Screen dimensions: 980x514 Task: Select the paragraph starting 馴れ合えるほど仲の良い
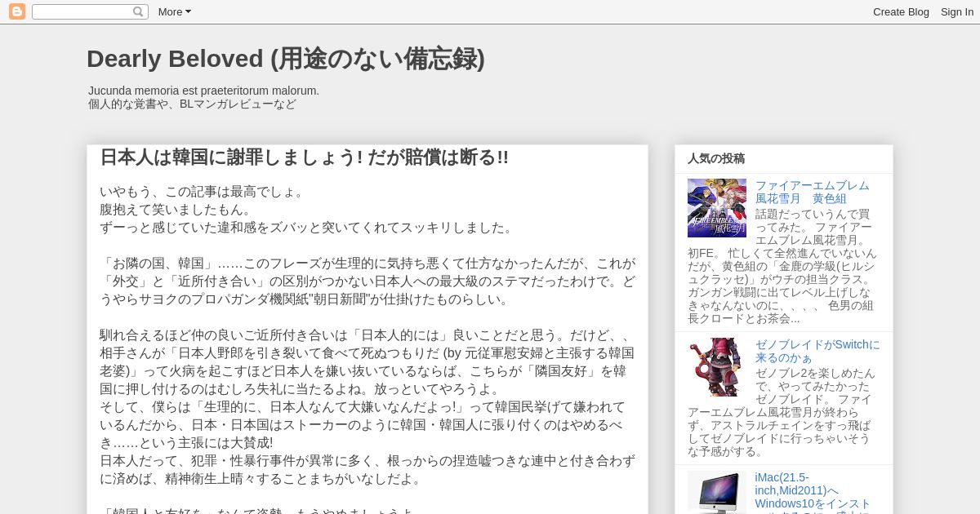click(367, 361)
